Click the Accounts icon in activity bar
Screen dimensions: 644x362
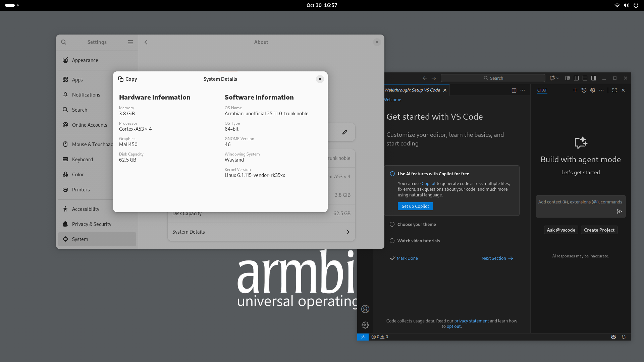[x=365, y=309]
